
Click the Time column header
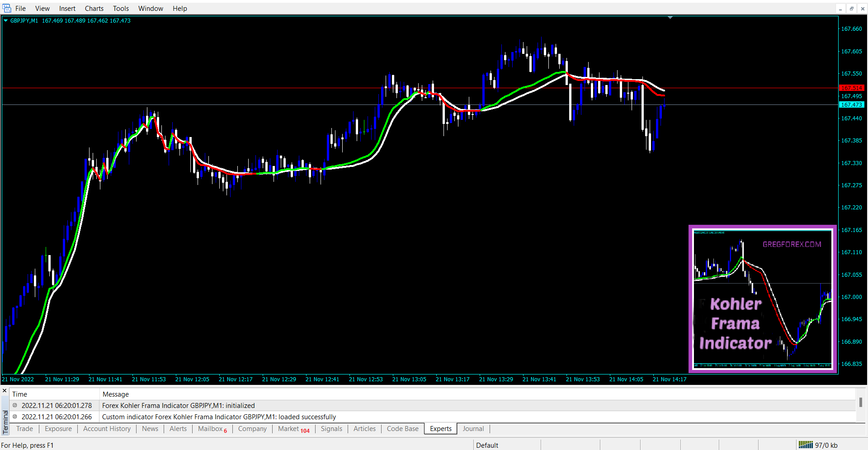[x=19, y=394]
